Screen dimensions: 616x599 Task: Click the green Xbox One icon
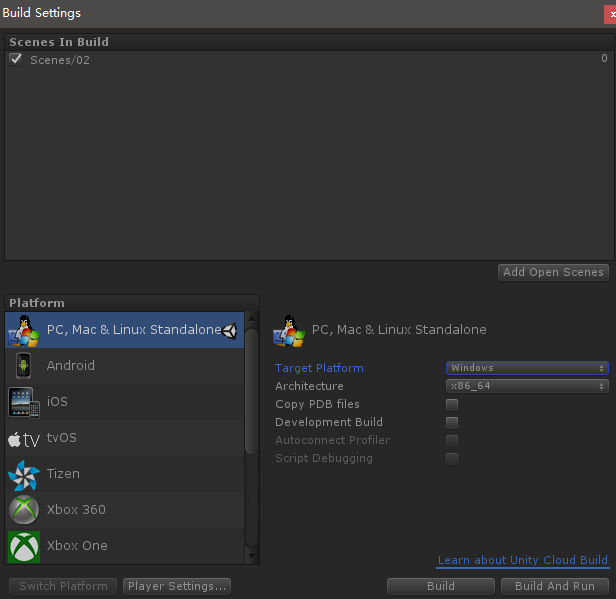[x=24, y=546]
